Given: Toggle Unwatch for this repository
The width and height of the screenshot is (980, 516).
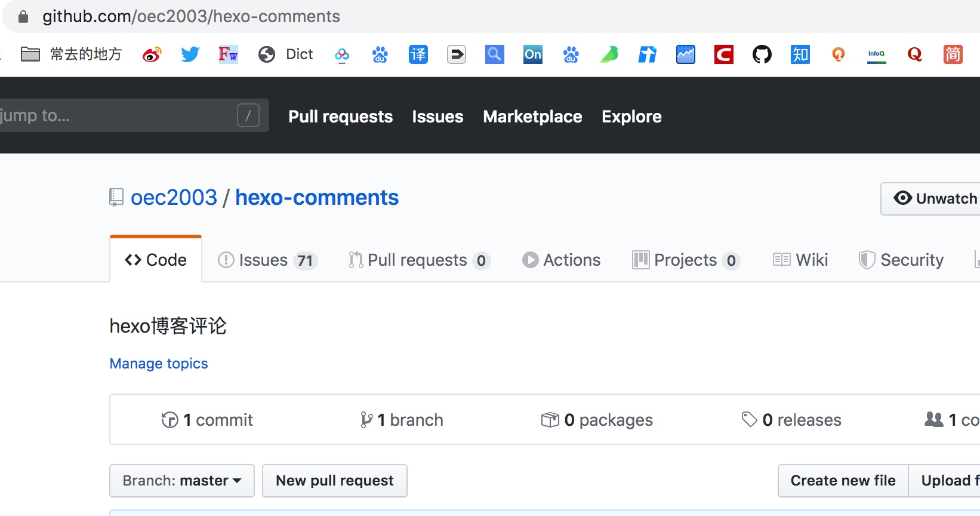Looking at the screenshot, I should (934, 198).
